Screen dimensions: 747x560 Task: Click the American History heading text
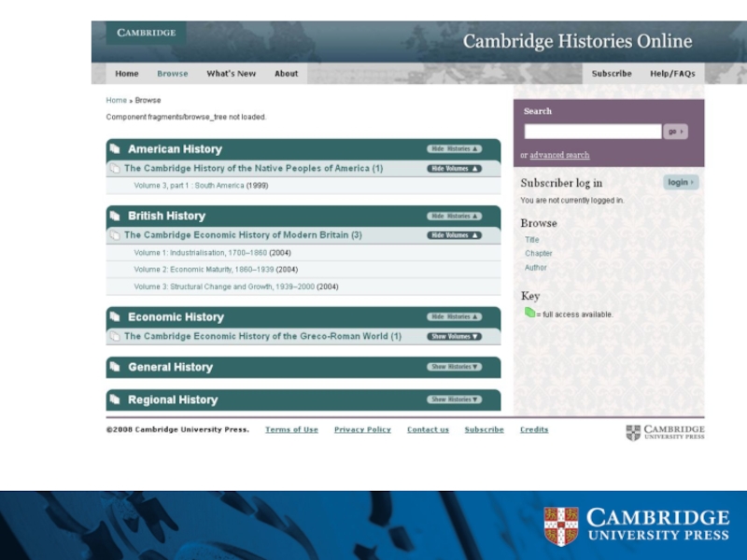pyautogui.click(x=175, y=149)
